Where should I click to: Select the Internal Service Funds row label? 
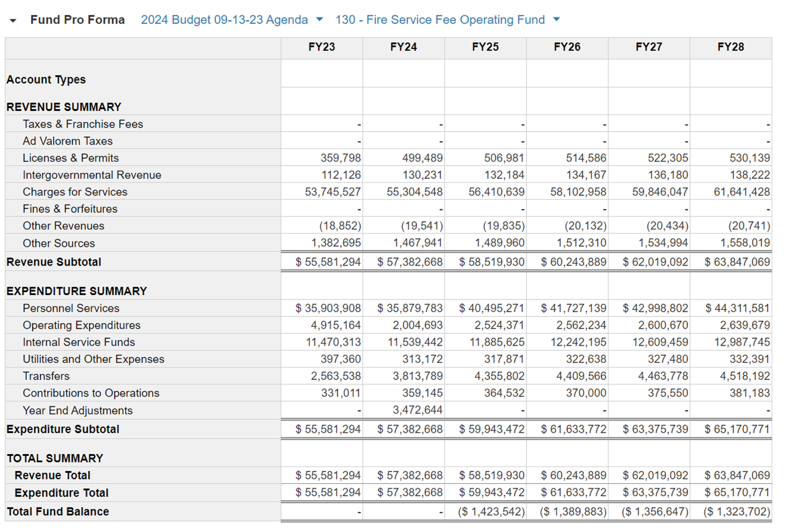79,342
